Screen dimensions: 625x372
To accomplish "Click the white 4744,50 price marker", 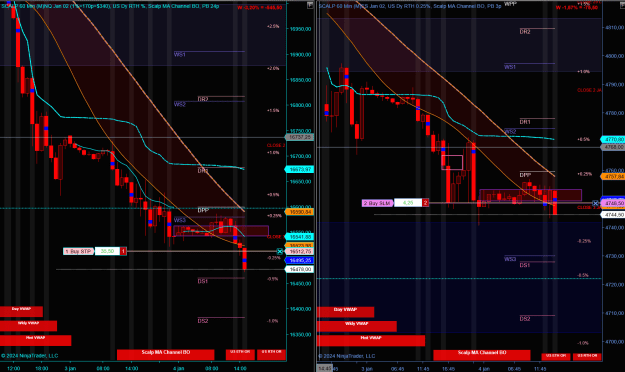I will (613, 215).
